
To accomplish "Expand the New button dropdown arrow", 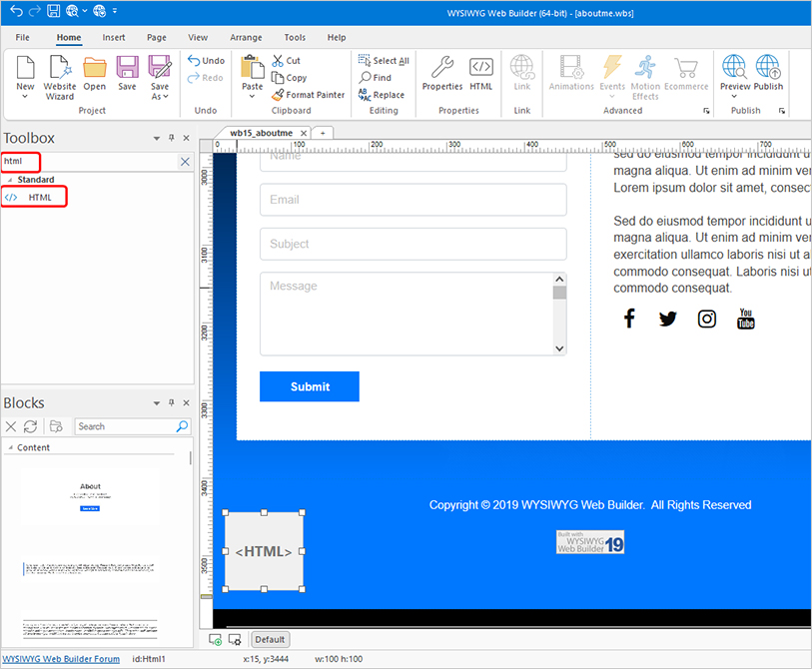I will click(25, 96).
